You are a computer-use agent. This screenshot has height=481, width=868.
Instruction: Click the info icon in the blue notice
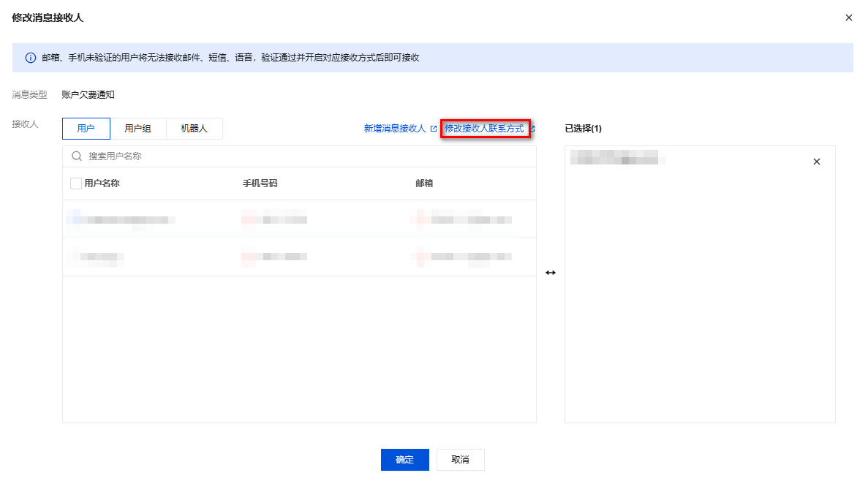(31, 58)
